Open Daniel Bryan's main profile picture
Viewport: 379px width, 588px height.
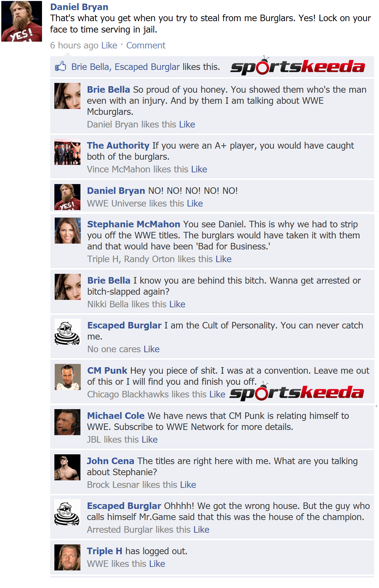[21, 21]
